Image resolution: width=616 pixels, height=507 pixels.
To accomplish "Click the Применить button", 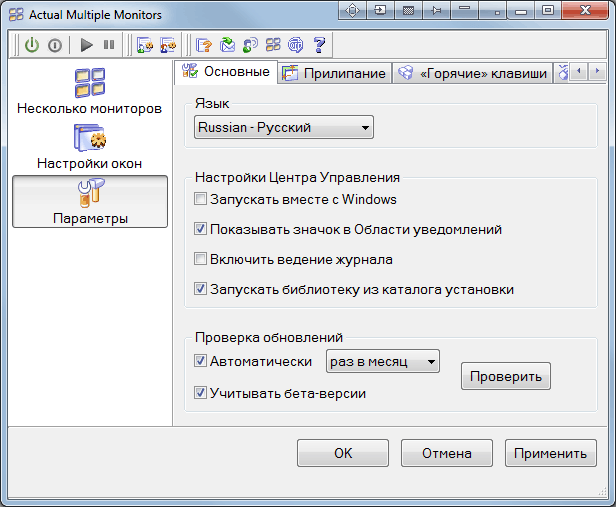I will 550,453.
